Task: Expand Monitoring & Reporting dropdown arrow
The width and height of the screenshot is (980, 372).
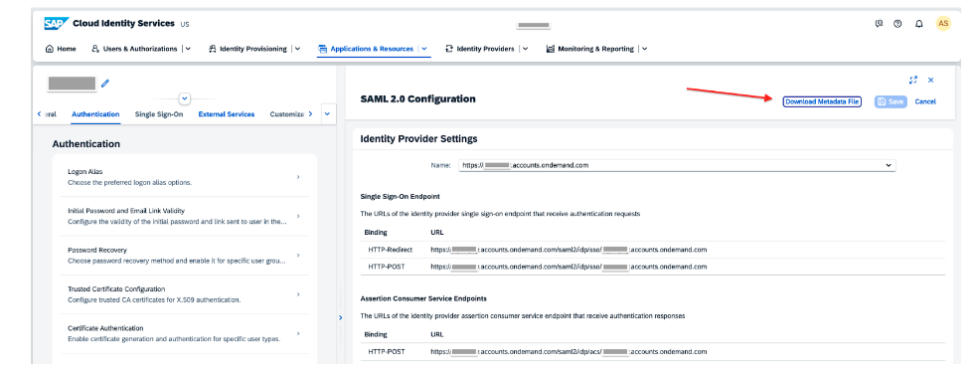Action: (x=644, y=49)
